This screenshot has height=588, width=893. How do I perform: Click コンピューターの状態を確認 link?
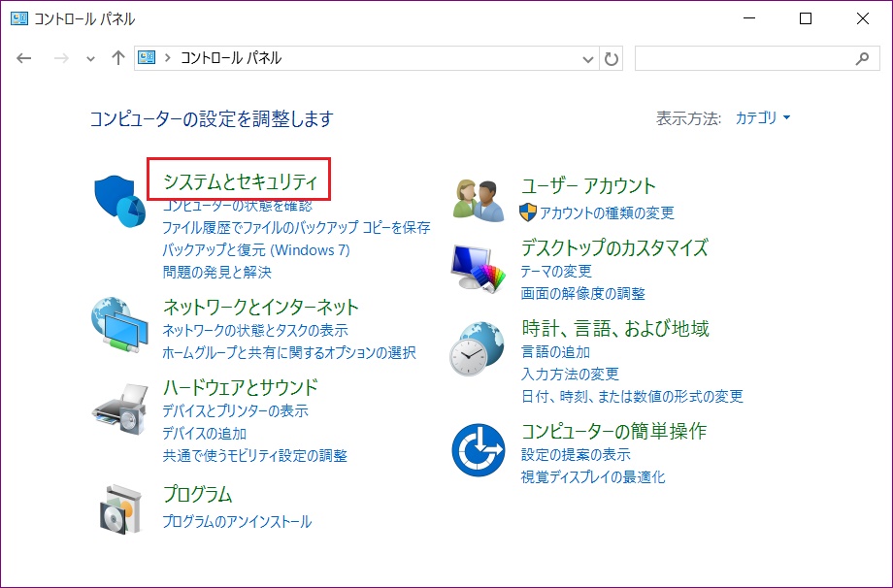(x=238, y=206)
